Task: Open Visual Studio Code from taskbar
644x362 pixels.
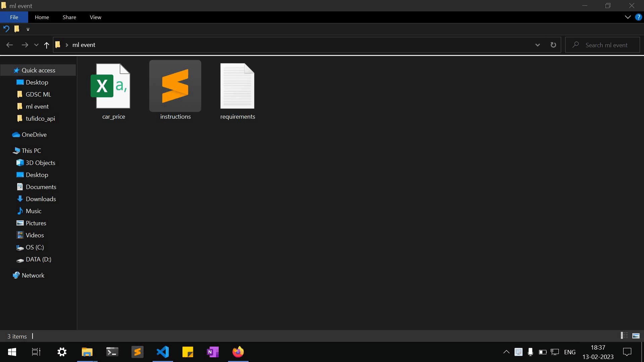Action: (x=163, y=352)
